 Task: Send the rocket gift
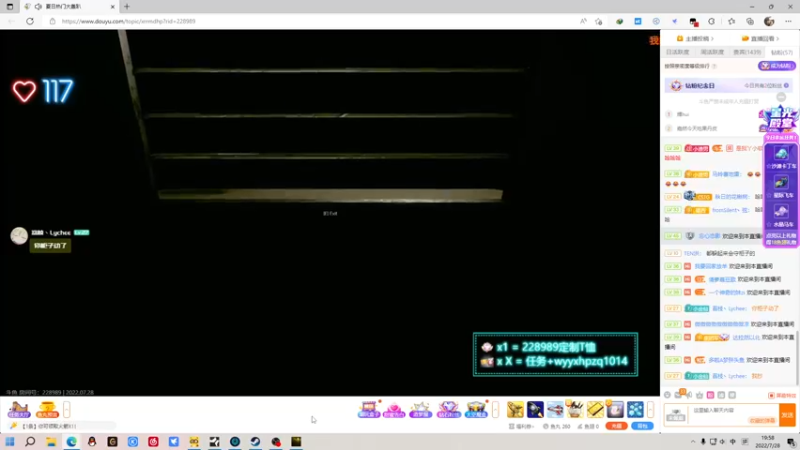click(x=535, y=409)
